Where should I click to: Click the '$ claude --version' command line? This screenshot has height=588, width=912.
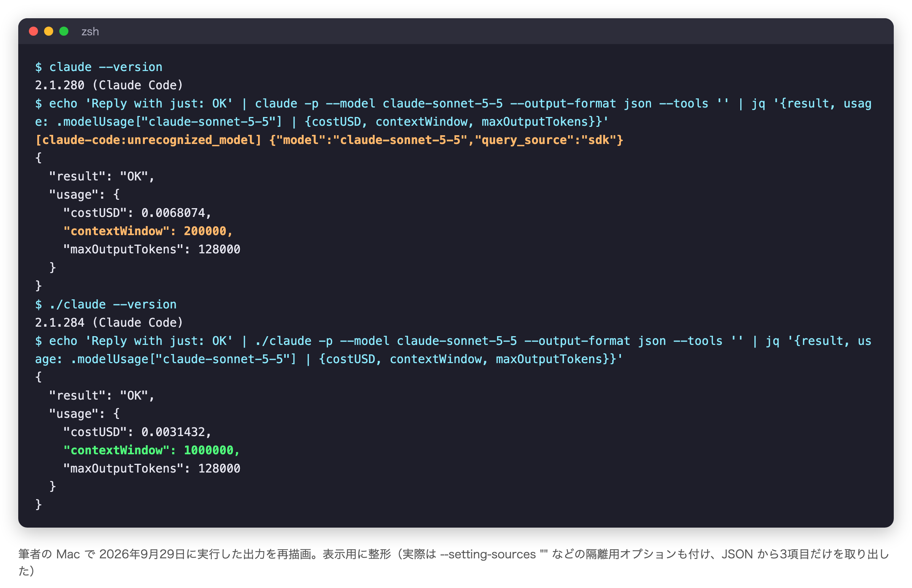point(98,67)
